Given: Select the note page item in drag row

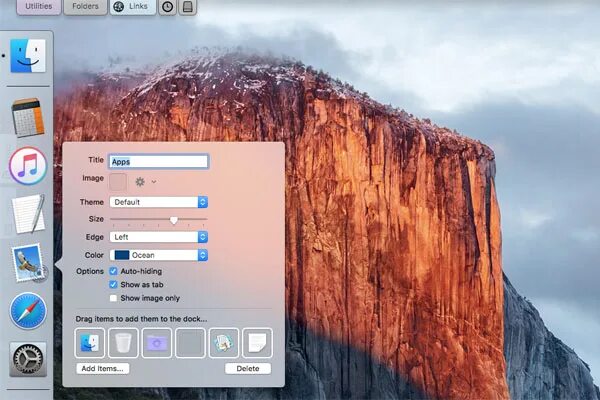Looking at the screenshot, I should pyautogui.click(x=258, y=343).
